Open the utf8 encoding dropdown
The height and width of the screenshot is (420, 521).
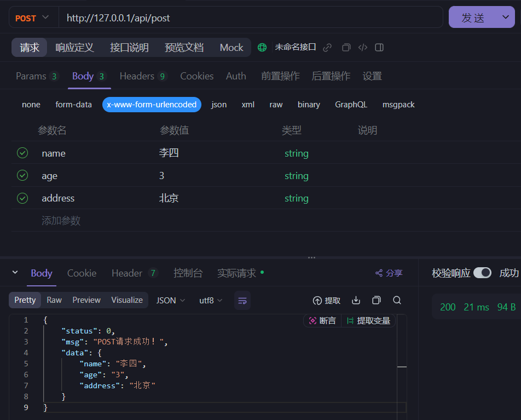211,301
